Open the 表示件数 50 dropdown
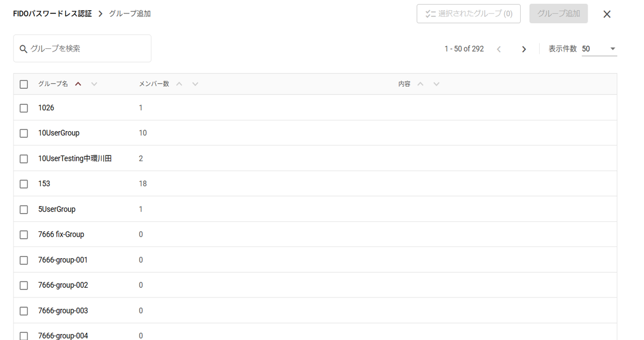This screenshot has width=644, height=340. coord(599,49)
